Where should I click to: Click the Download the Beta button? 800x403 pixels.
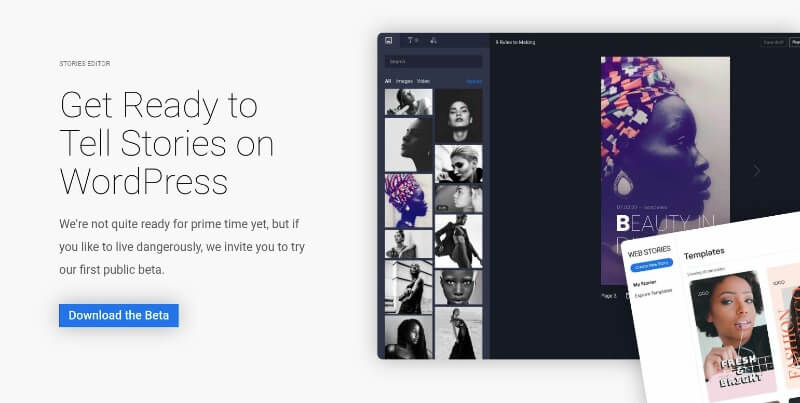(x=118, y=315)
